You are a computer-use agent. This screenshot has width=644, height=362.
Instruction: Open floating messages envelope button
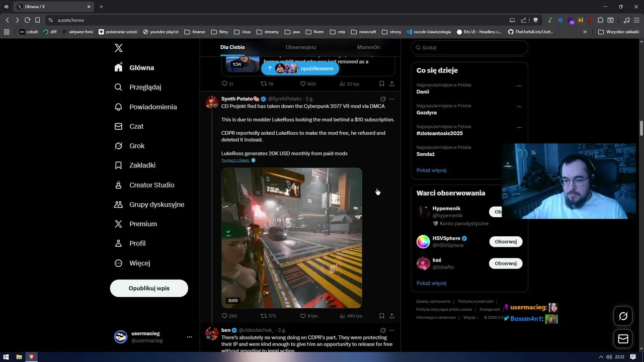(x=623, y=339)
